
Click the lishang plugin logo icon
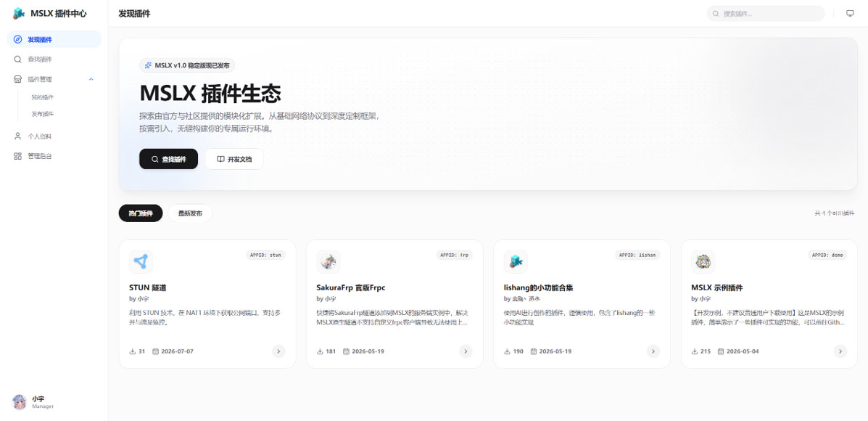[516, 261]
